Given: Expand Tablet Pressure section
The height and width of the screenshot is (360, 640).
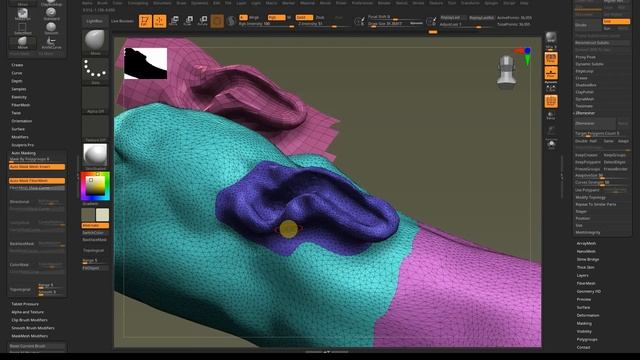Looking at the screenshot, I should [25, 304].
